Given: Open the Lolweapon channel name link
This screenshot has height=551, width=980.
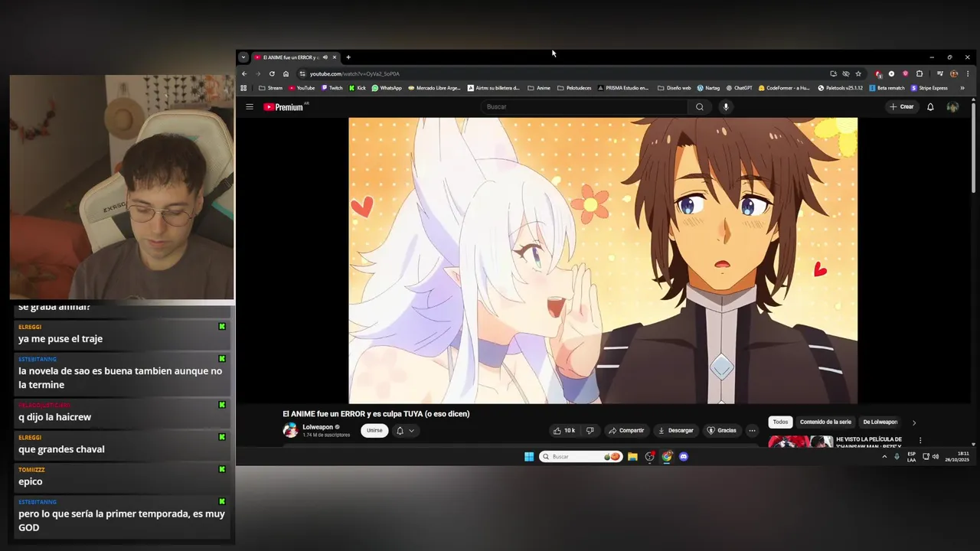Looking at the screenshot, I should (318, 427).
